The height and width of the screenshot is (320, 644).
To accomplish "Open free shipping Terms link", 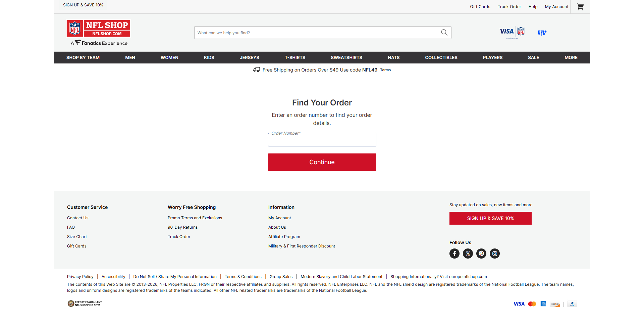I will pos(385,70).
